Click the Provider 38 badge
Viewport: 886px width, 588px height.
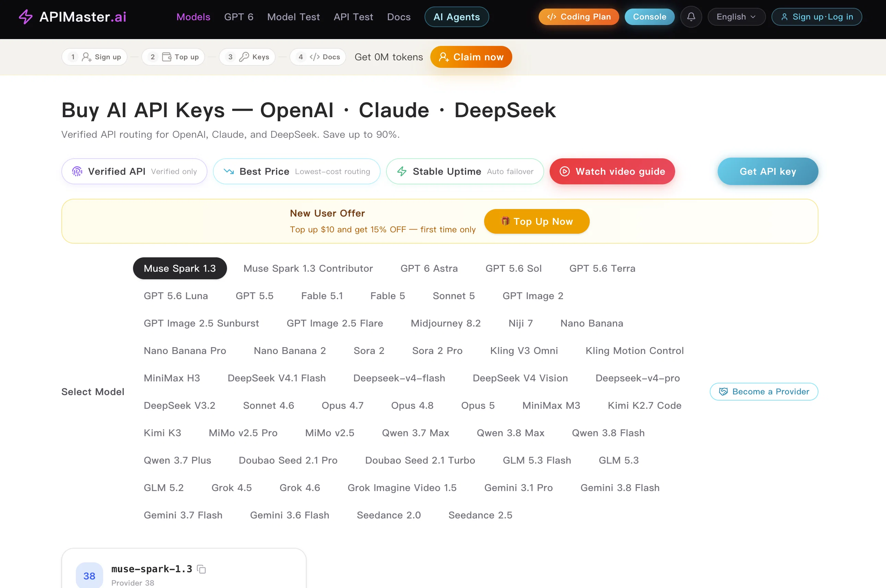(89, 576)
